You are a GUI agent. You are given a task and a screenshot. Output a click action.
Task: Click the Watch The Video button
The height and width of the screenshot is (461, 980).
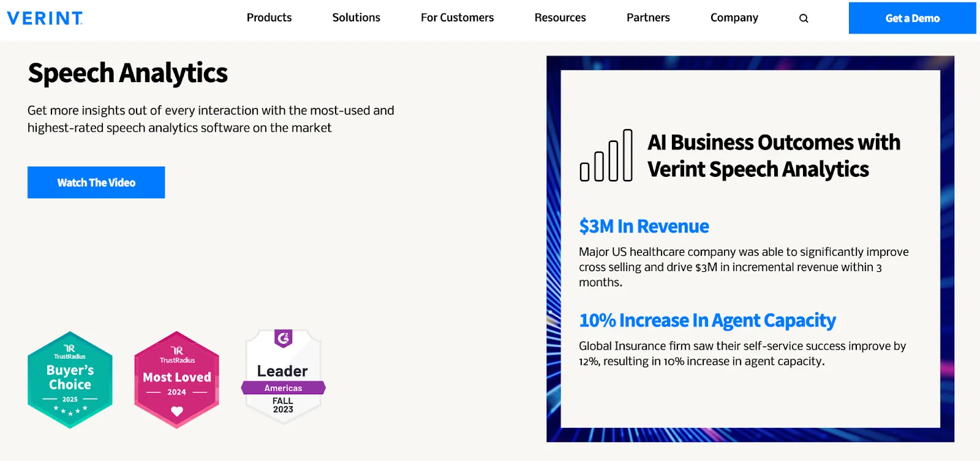(96, 182)
